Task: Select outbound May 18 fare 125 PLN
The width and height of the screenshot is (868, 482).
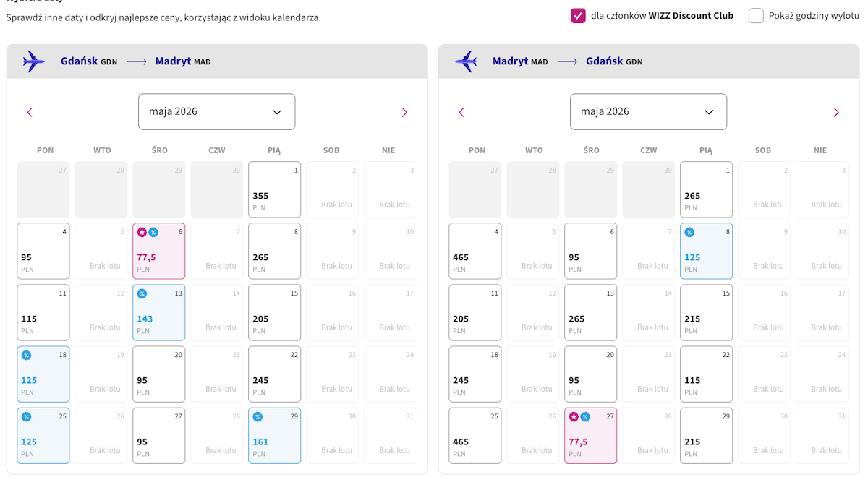Action: click(x=43, y=374)
